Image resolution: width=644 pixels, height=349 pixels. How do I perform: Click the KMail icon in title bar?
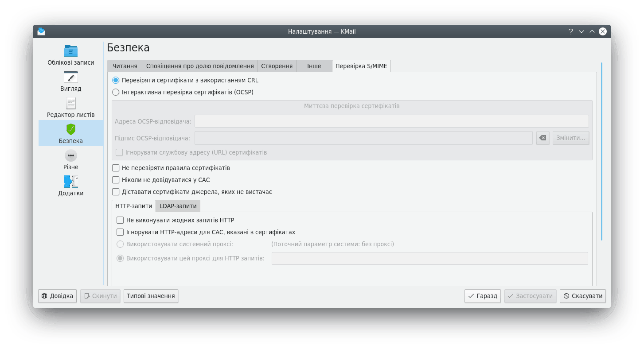coord(41,31)
